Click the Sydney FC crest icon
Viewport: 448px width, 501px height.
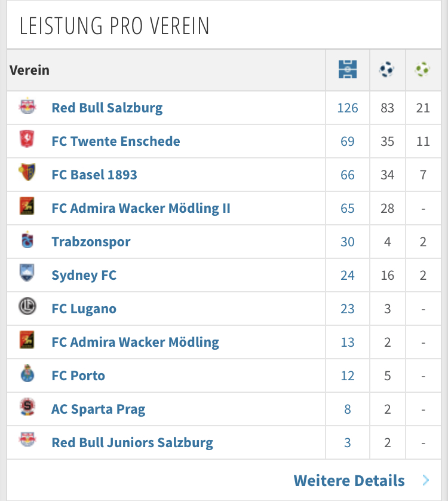click(27, 273)
